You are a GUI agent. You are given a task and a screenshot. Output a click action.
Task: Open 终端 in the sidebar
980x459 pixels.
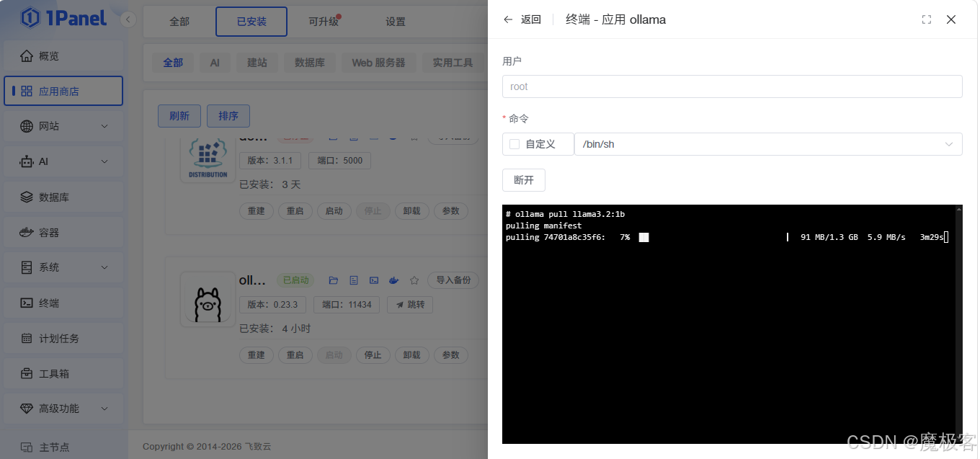(63, 303)
